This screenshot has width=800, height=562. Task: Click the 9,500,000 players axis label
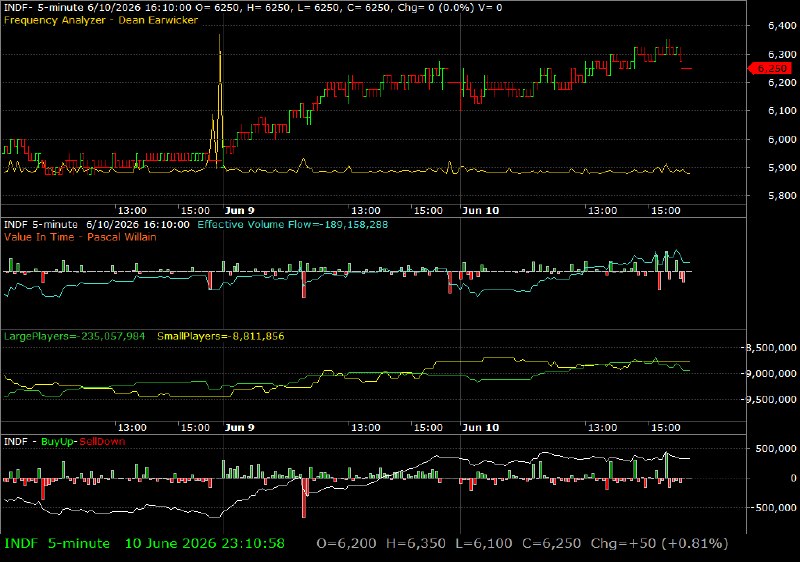click(x=771, y=400)
